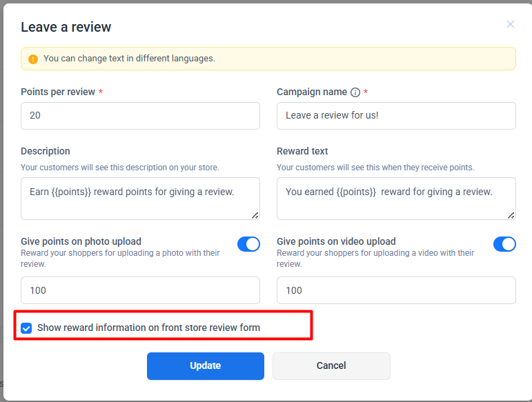
Task: Click the info icon beside Campaign name
Action: 355,92
